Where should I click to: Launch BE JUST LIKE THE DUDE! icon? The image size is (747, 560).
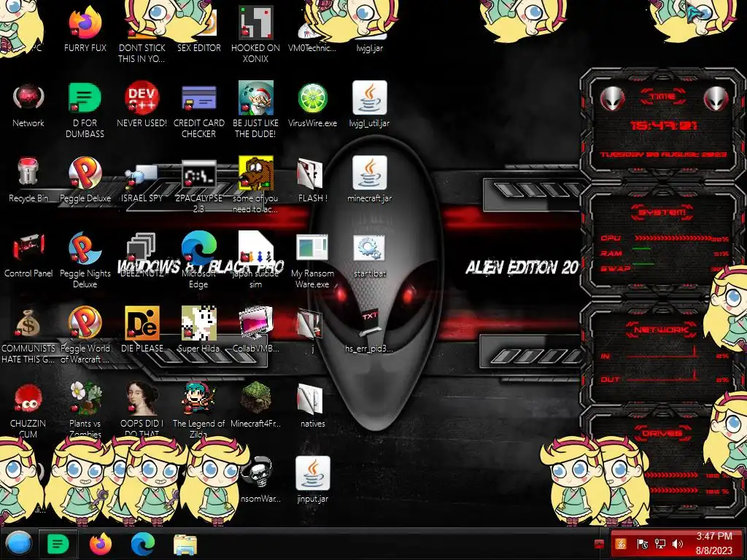click(256, 98)
